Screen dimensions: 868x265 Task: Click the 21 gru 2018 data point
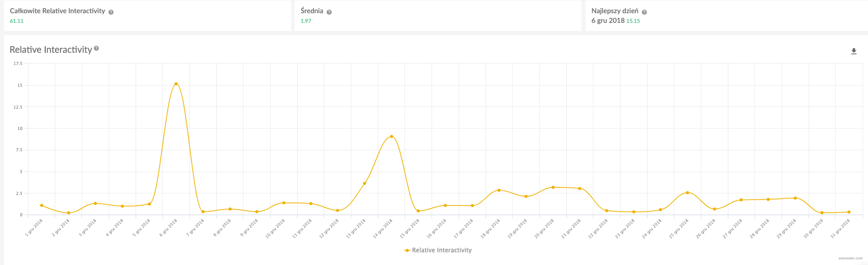click(580, 188)
